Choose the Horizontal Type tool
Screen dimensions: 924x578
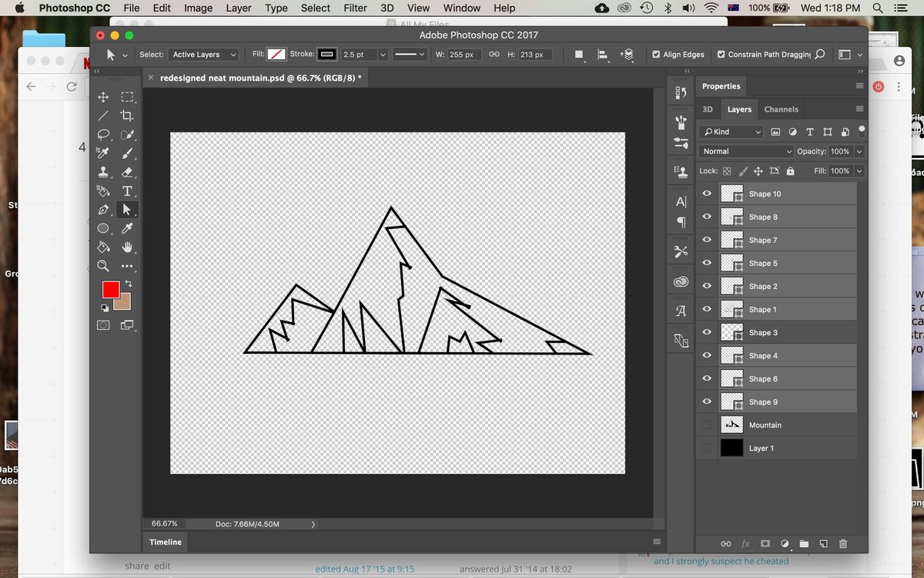pos(128,191)
